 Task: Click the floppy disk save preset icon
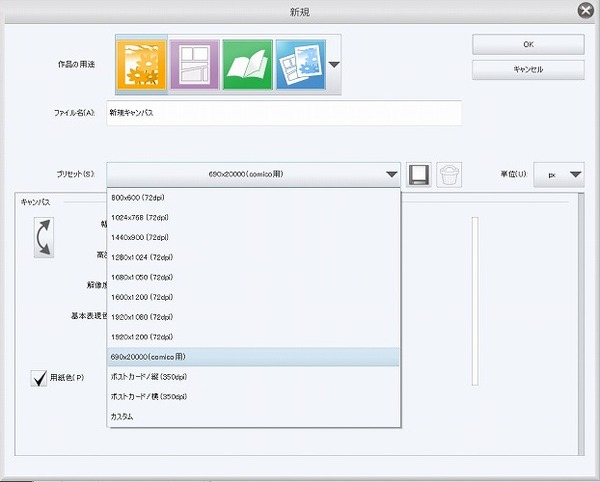421,175
